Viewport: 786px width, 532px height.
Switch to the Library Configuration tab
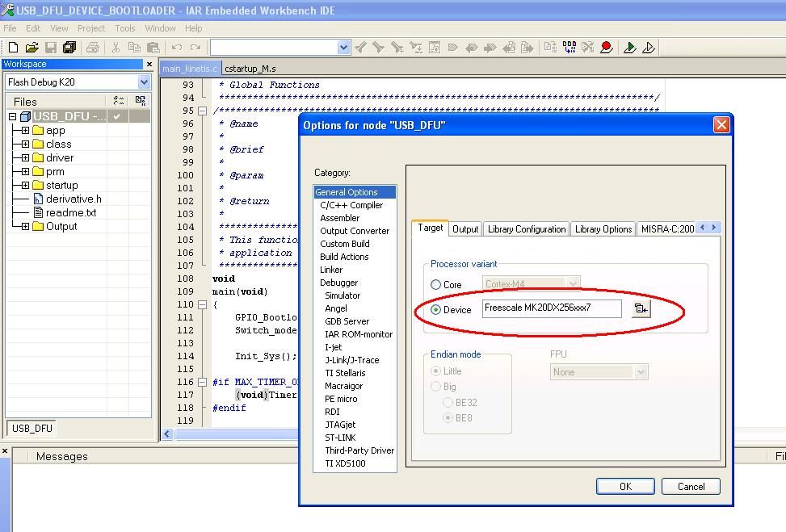(527, 229)
